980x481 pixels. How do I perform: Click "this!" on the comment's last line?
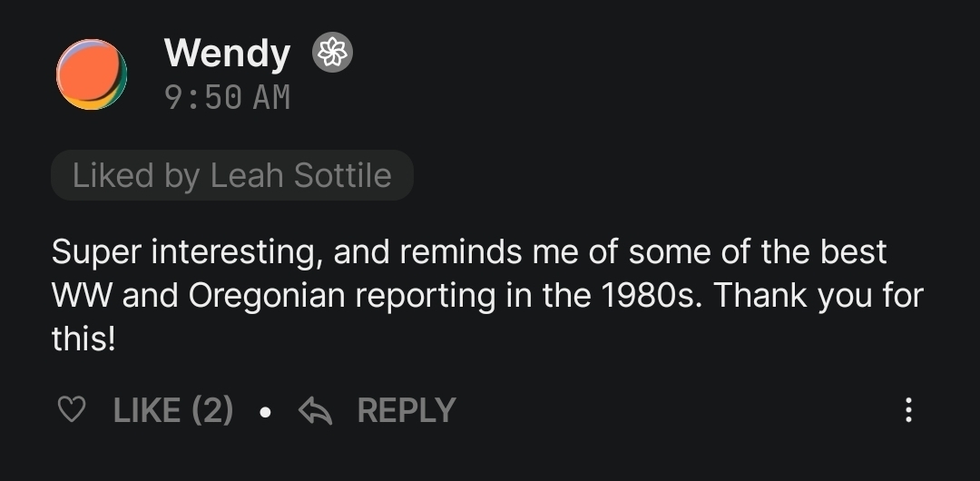(83, 339)
